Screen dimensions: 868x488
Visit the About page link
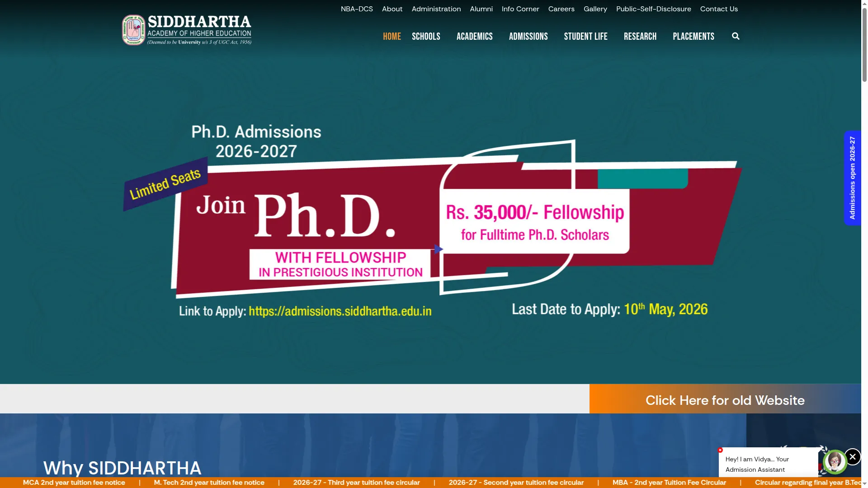tap(392, 9)
